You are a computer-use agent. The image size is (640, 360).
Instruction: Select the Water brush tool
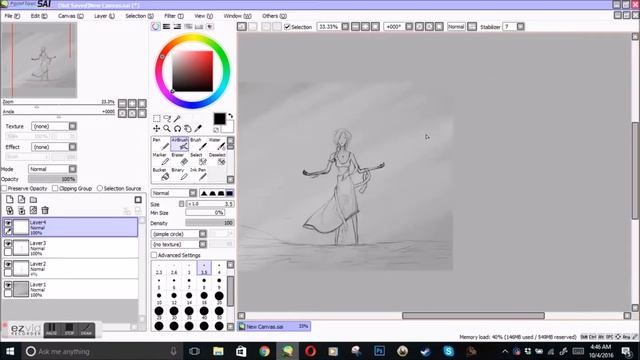(217, 144)
